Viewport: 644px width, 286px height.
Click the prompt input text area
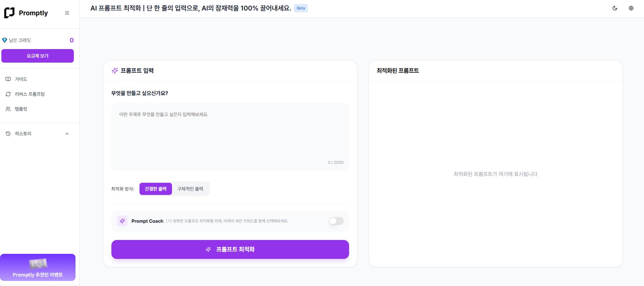coord(230,135)
